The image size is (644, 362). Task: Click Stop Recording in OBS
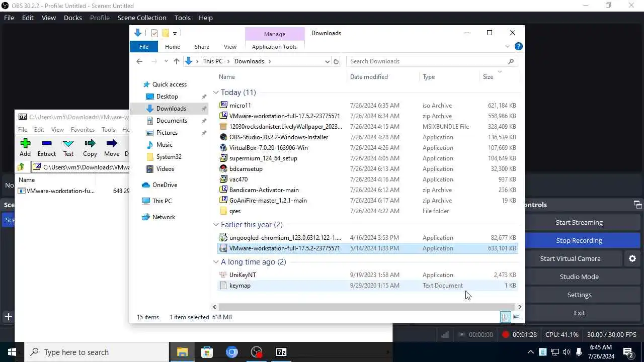click(579, 240)
